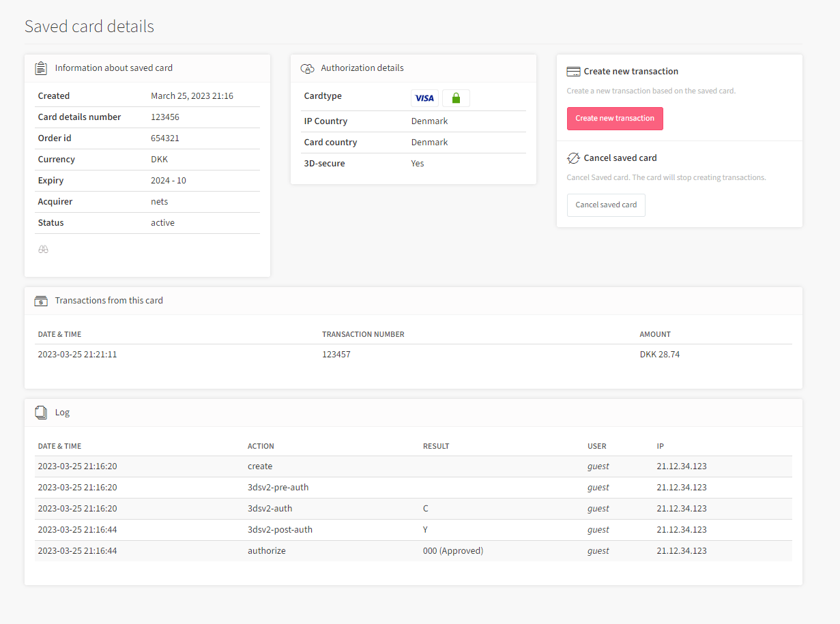
Task: Select the 3dsv2-pre-auth log action
Action: [x=279, y=487]
